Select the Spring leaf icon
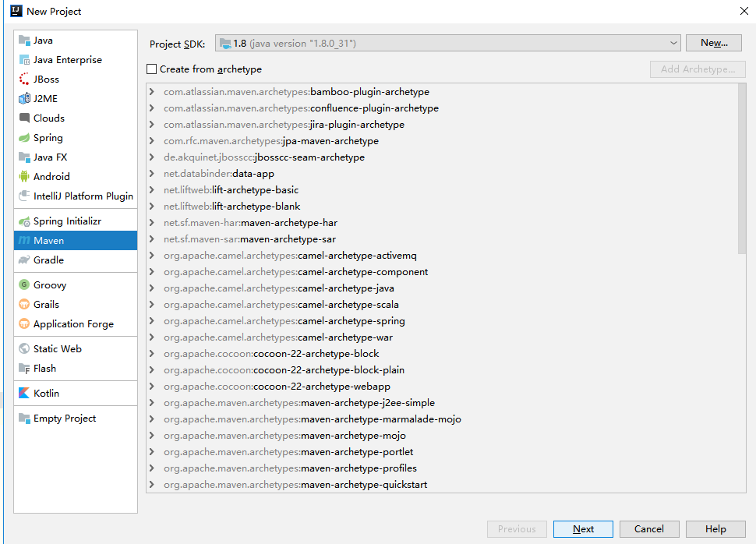 [x=24, y=138]
